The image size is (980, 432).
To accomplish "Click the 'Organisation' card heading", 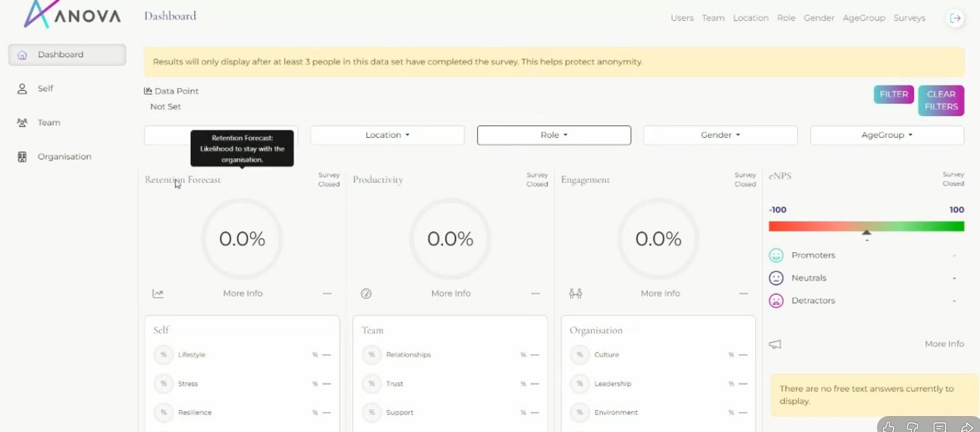I will point(596,331).
